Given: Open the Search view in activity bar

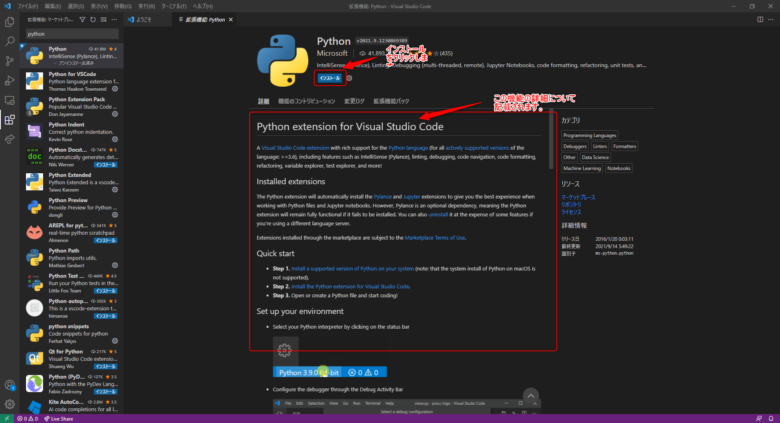Looking at the screenshot, I should click(x=9, y=41).
